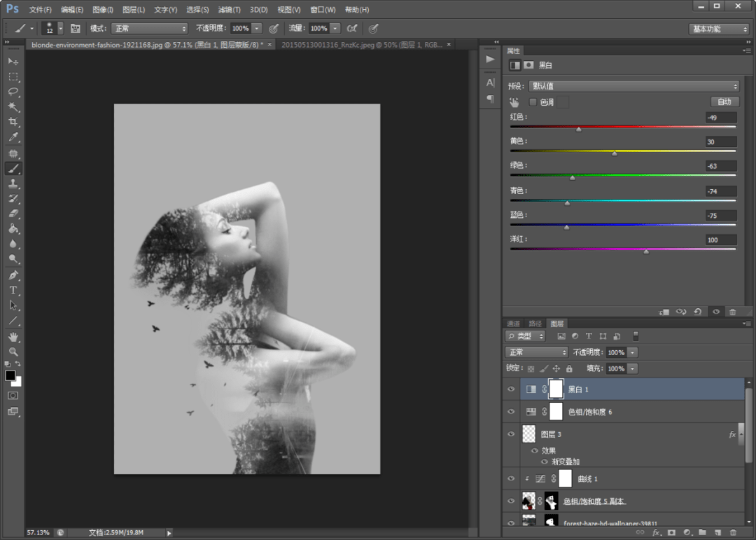Hide the 黑白 1 layer
Viewport: 756px width, 540px height.
[x=511, y=389]
